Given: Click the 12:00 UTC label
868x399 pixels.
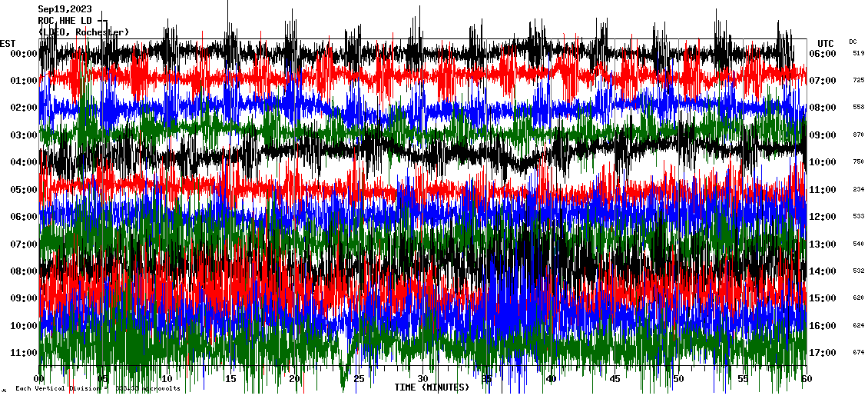Looking at the screenshot, I should coord(823,217).
